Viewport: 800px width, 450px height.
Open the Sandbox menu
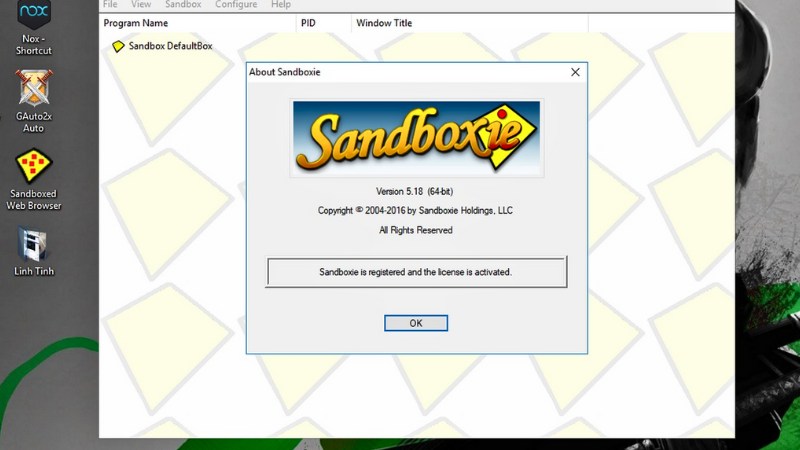(183, 5)
